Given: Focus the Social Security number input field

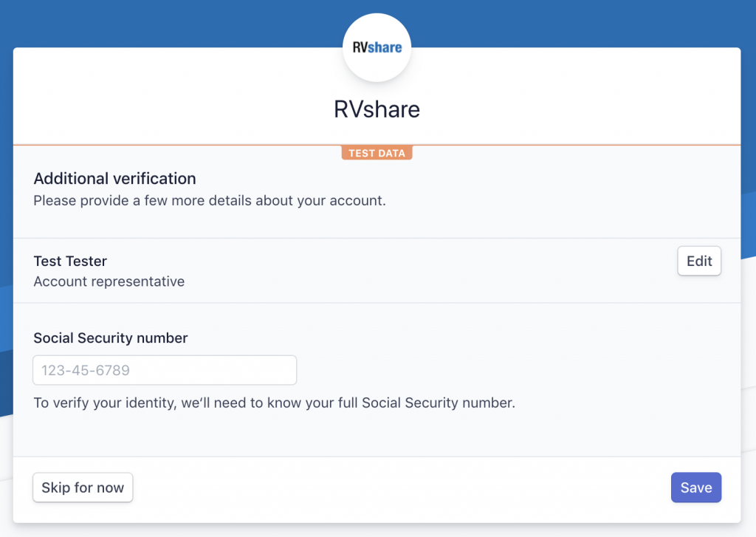Looking at the screenshot, I should (x=165, y=370).
